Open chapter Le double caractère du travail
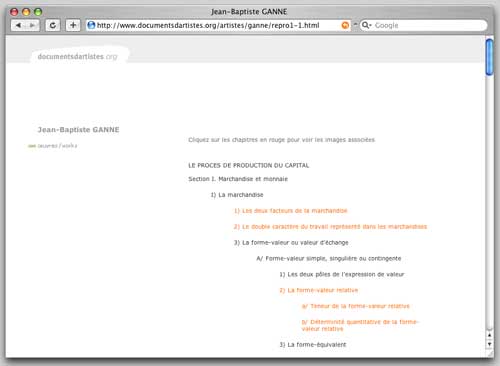Image resolution: width=500 pixels, height=366 pixels. [330, 227]
